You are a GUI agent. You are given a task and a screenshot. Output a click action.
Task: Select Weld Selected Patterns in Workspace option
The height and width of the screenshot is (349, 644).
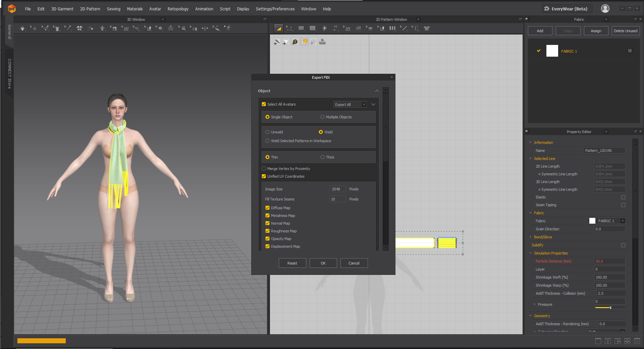(267, 141)
